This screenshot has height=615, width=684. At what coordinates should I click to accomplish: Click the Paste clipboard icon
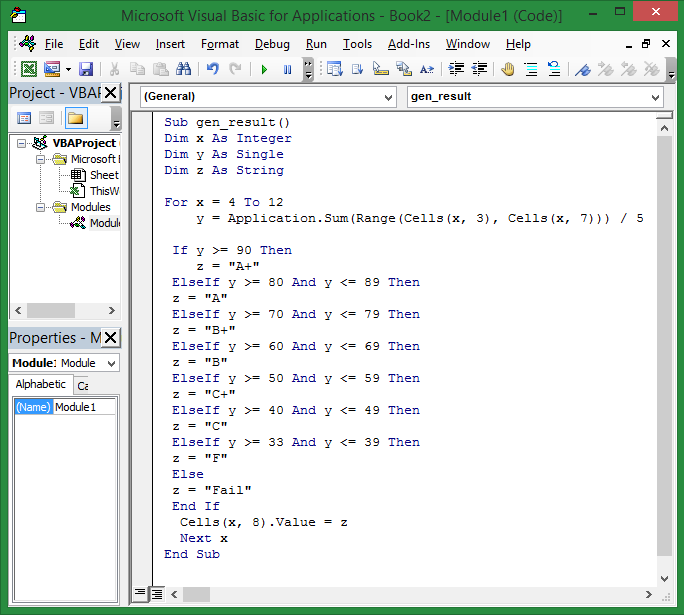(161, 69)
